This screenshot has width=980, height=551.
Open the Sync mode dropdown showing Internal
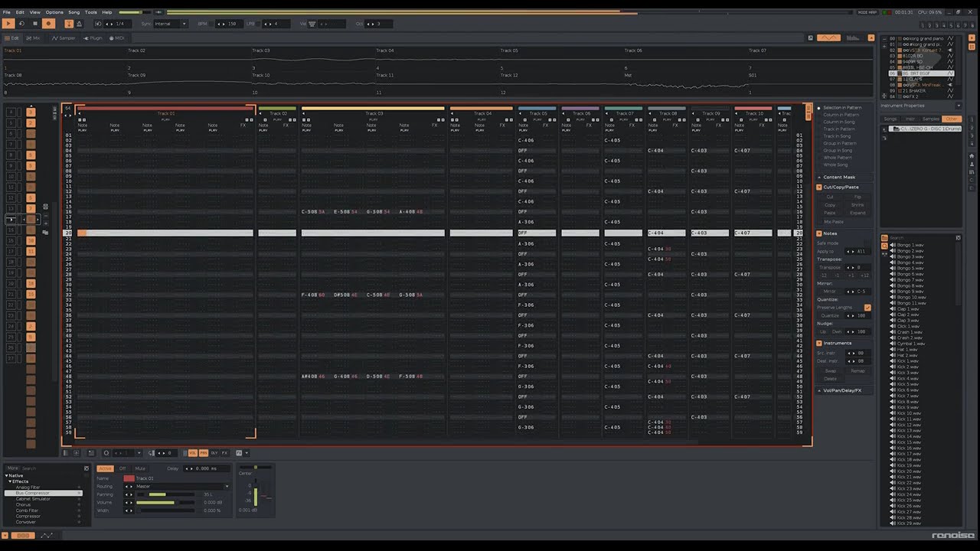pyautogui.click(x=170, y=24)
